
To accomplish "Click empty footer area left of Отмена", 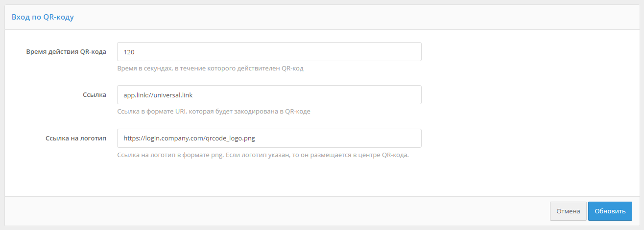I will point(274,211).
